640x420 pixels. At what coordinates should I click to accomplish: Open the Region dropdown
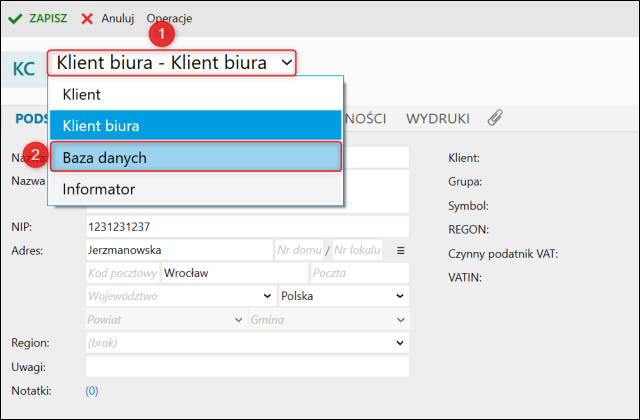click(x=247, y=343)
